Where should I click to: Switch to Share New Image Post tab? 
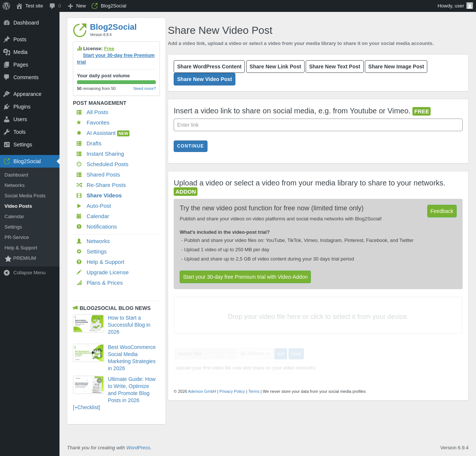click(x=396, y=67)
